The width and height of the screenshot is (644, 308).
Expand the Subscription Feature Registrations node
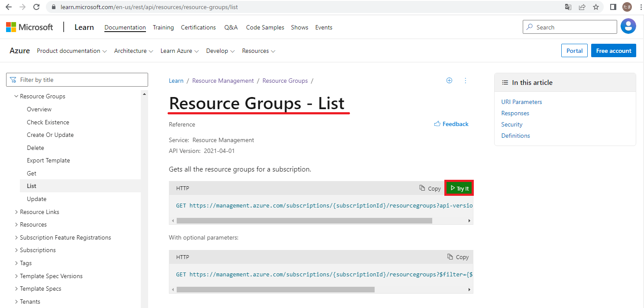pos(16,237)
